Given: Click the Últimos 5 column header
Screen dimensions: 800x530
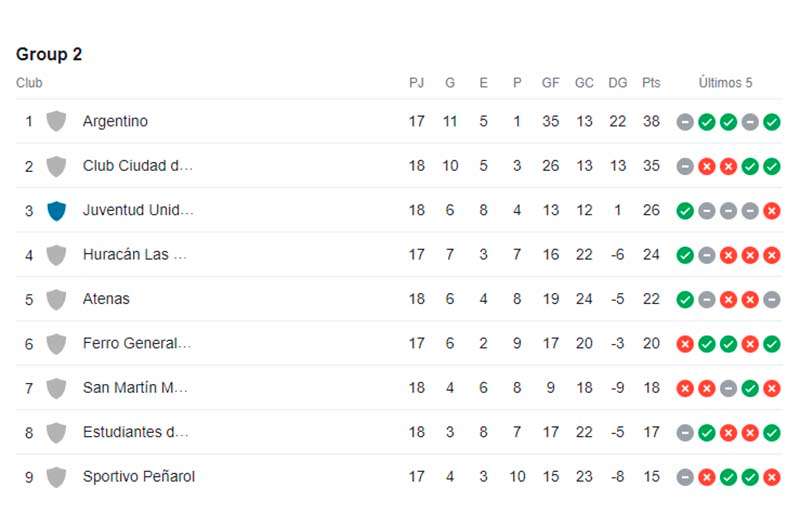Looking at the screenshot, I should coord(725,83).
